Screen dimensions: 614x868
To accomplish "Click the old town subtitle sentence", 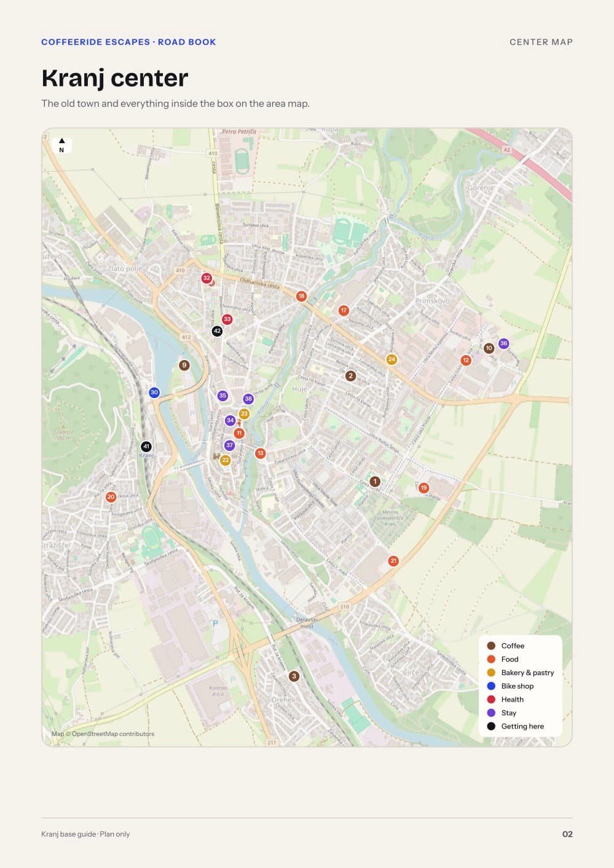I will 175,103.
